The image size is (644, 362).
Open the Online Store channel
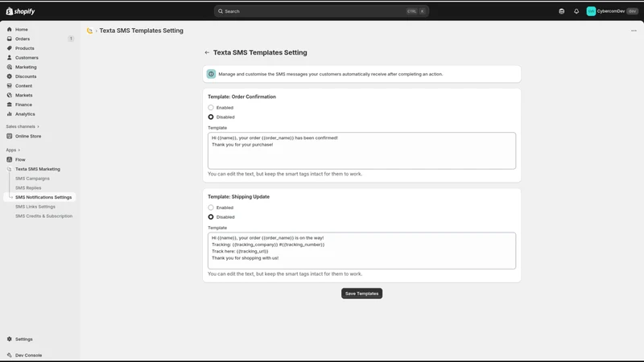coord(28,136)
